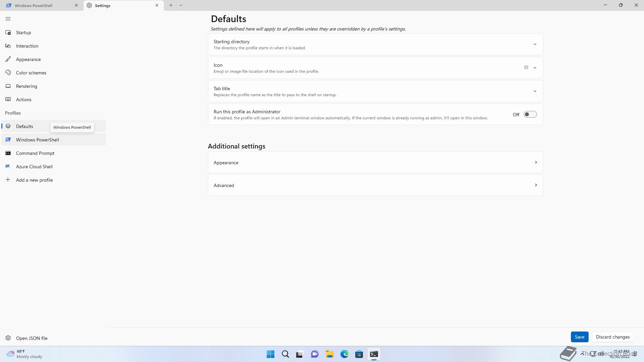Go to Interaction settings page
644x362 pixels.
point(54,46)
